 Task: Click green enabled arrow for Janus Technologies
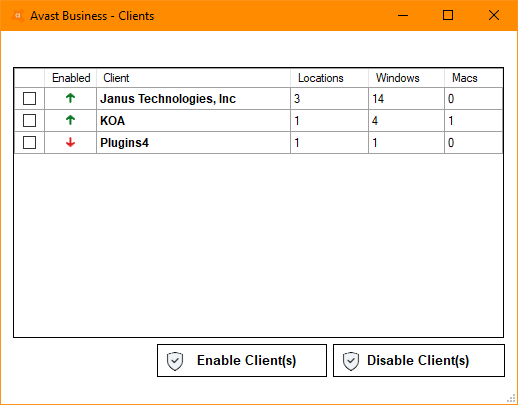[x=70, y=98]
